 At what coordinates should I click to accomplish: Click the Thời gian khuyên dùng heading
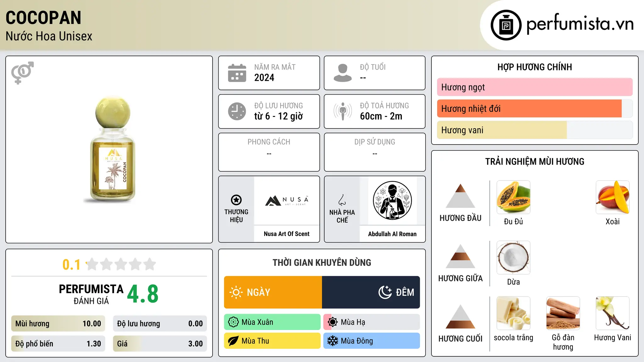tap(322, 262)
